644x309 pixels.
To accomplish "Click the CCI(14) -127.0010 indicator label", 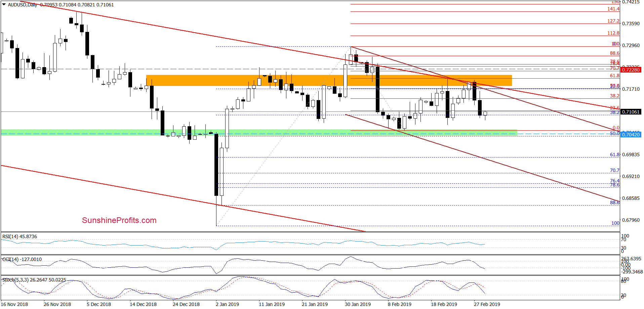I will coord(22,259).
